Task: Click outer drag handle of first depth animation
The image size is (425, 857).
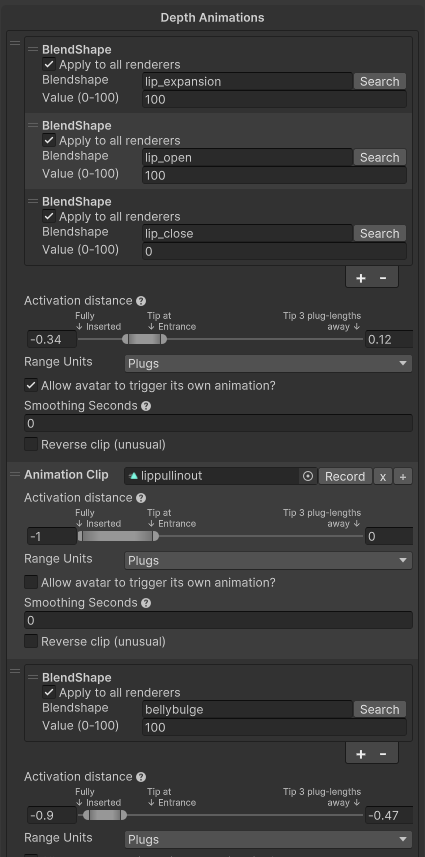Action: tap(15, 43)
